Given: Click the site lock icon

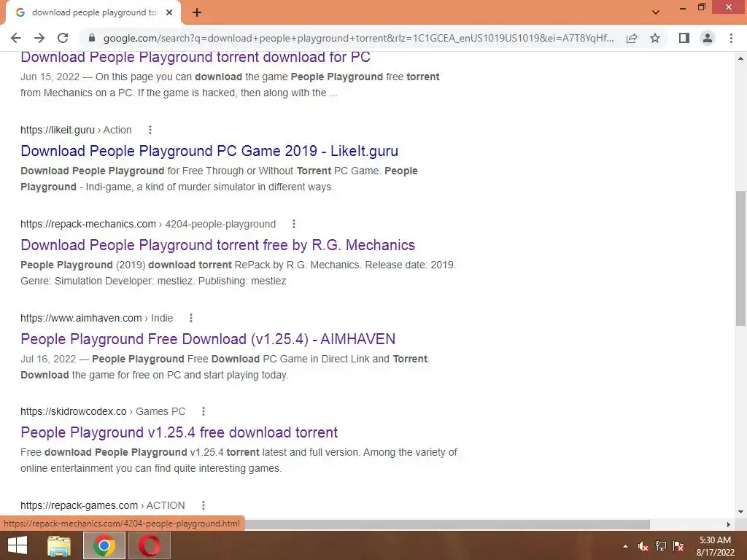Looking at the screenshot, I should pos(92,38).
